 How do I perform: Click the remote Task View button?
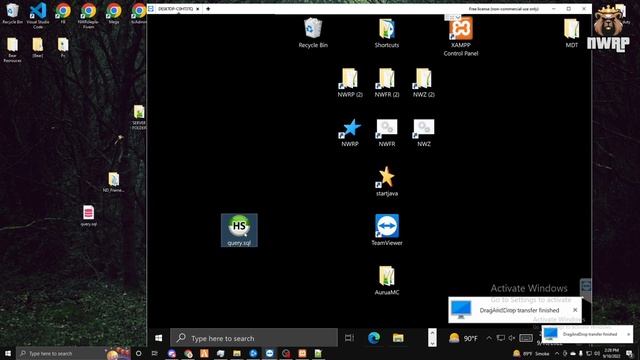[x=349, y=338]
